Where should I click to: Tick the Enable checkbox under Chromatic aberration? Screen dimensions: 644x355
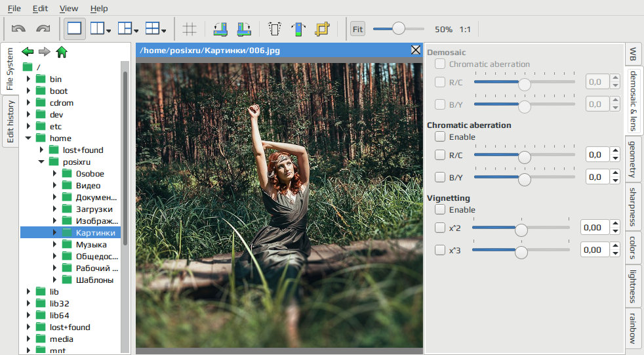click(440, 136)
